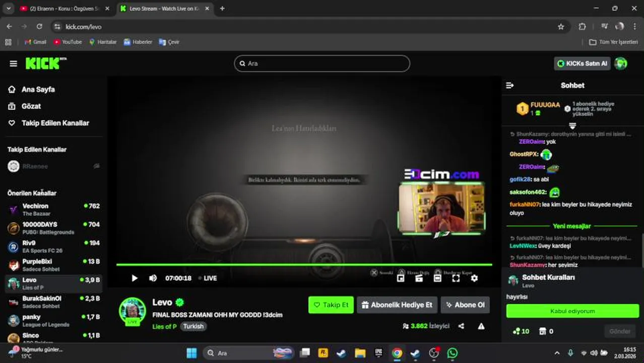The height and width of the screenshot is (363, 644).
Task: Play the Levo stream video
Action: pos(135,278)
